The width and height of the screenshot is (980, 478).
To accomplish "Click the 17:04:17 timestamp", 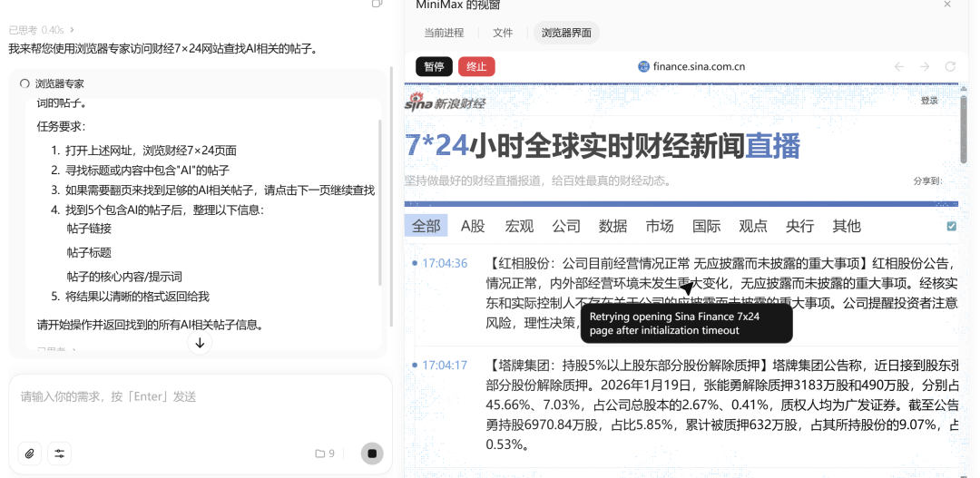I will click(445, 365).
